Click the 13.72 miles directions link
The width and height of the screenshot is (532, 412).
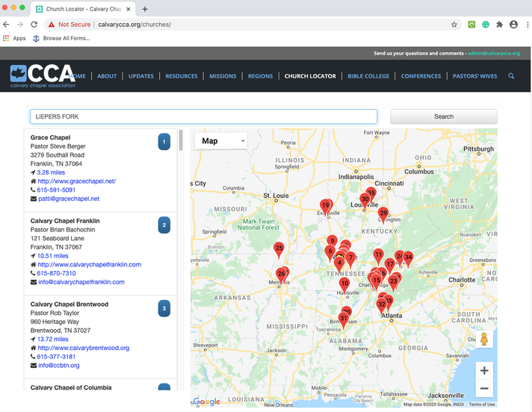click(x=52, y=339)
